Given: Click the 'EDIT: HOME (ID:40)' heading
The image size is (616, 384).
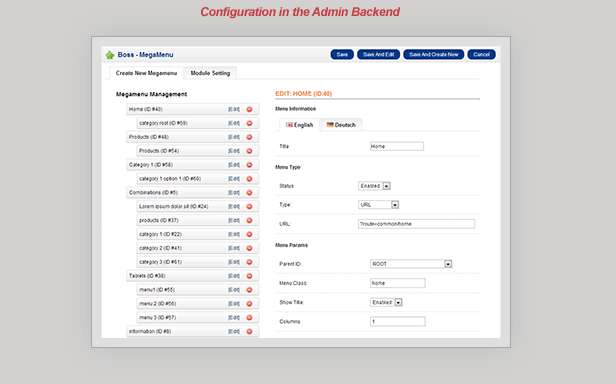Looking at the screenshot, I should pos(304,94).
